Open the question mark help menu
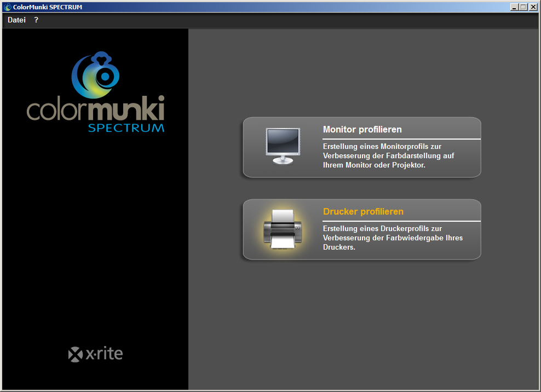 (36, 20)
